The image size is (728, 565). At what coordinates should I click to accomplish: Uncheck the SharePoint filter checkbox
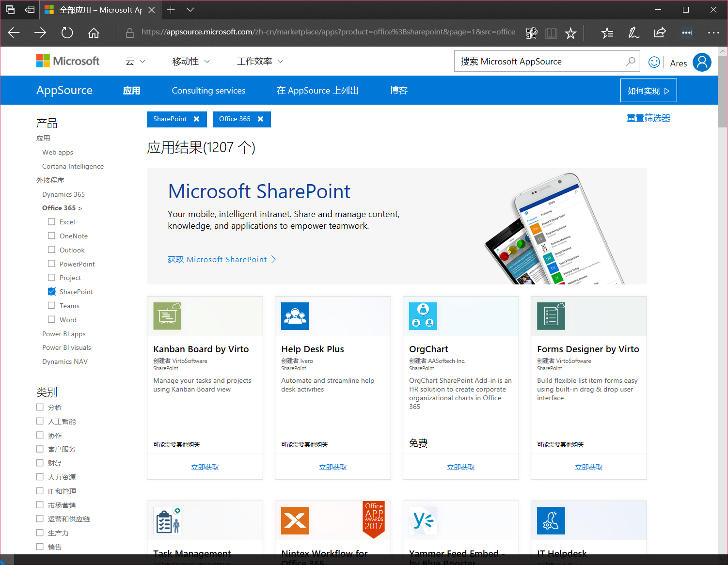[52, 291]
